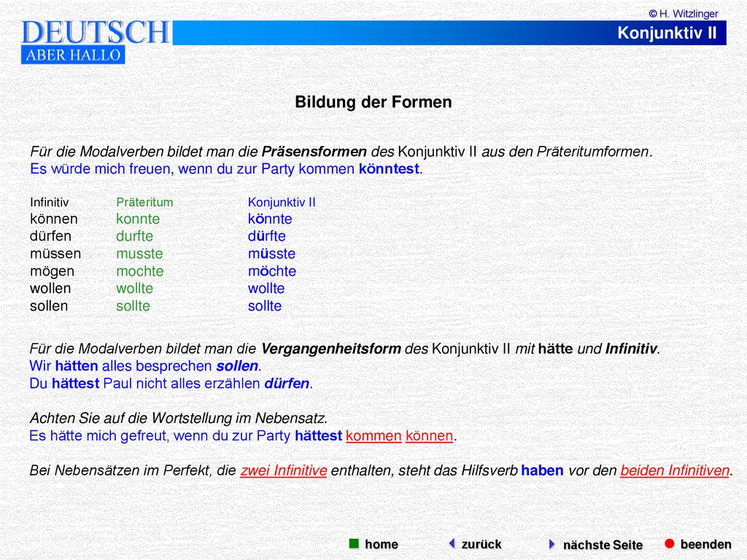Click the green Präteritum form musste

139,254
